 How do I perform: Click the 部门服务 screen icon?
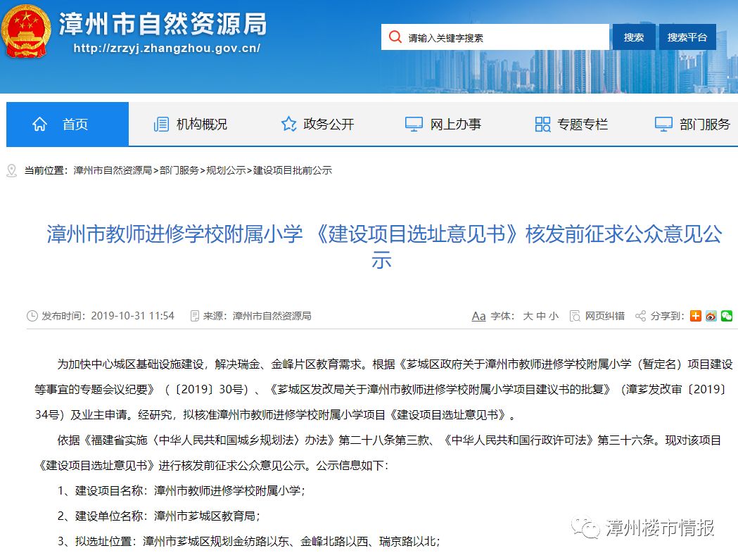[662, 124]
